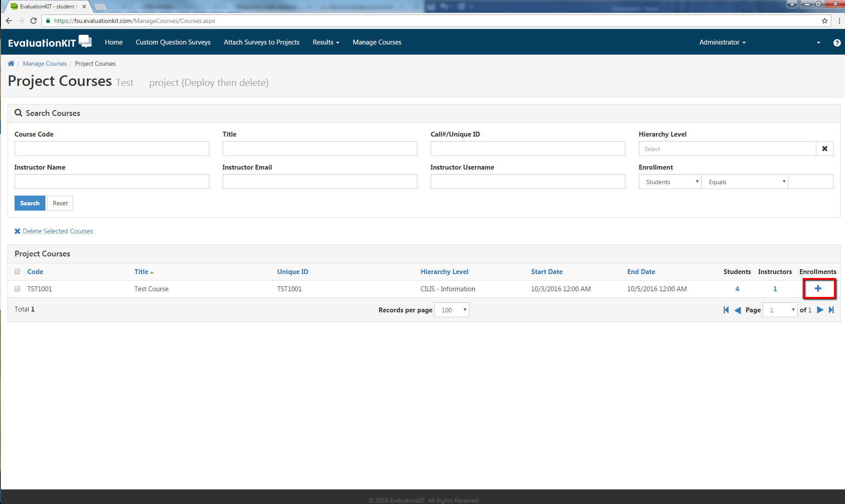This screenshot has height=504, width=845.
Task: Click the '10/5/2016 12:00 AM' end date
Action: pos(657,289)
